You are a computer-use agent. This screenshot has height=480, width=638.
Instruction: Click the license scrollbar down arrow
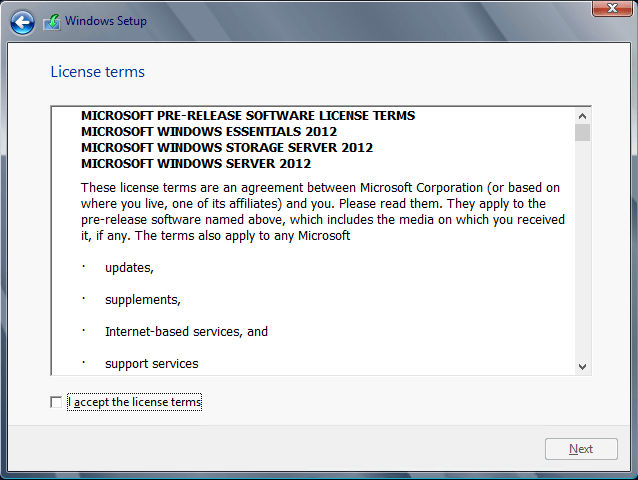[x=582, y=367]
